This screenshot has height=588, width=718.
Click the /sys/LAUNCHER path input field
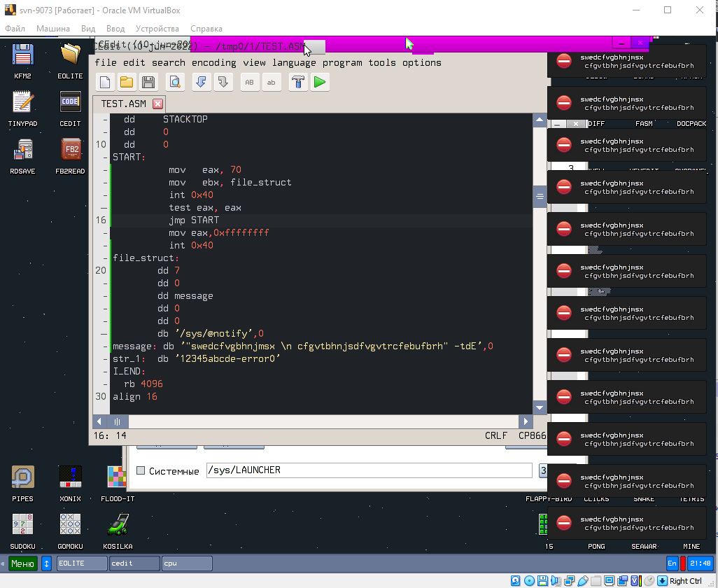click(x=369, y=470)
